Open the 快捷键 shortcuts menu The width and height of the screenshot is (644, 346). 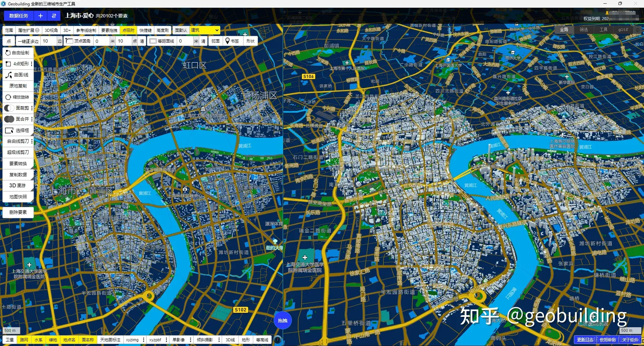(146, 30)
